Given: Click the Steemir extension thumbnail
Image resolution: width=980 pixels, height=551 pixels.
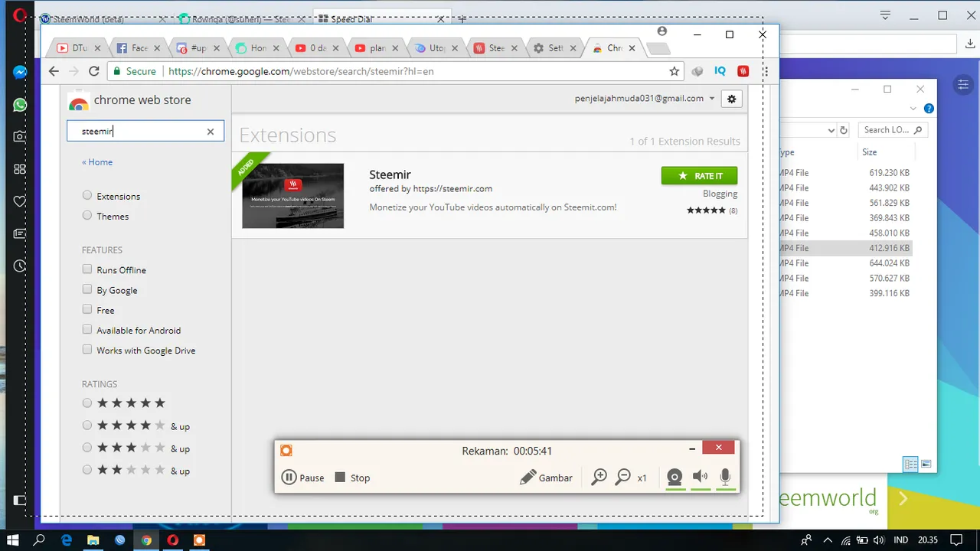Looking at the screenshot, I should pyautogui.click(x=292, y=196).
